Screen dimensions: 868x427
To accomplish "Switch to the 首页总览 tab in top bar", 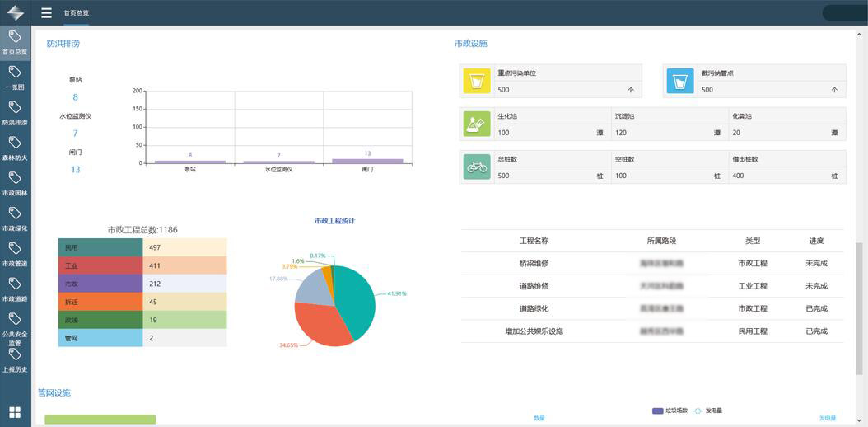I will tap(77, 13).
